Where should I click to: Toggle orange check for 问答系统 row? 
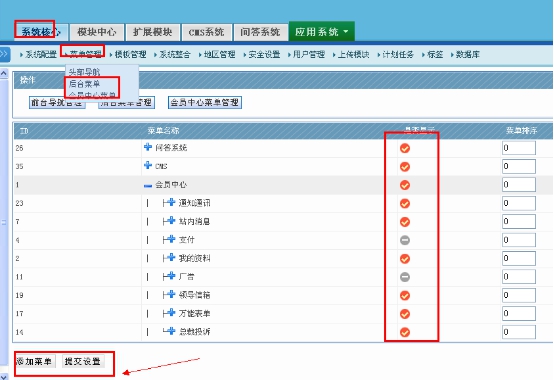pos(405,148)
